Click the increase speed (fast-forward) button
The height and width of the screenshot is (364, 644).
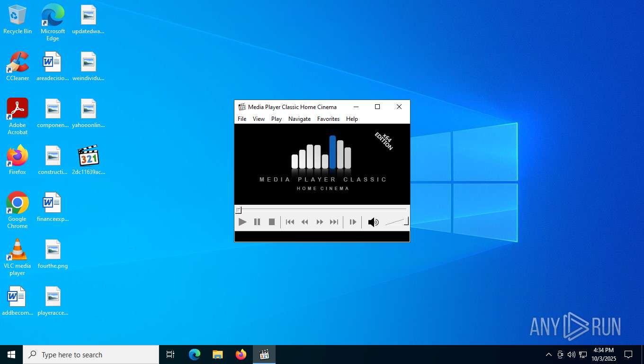(320, 222)
